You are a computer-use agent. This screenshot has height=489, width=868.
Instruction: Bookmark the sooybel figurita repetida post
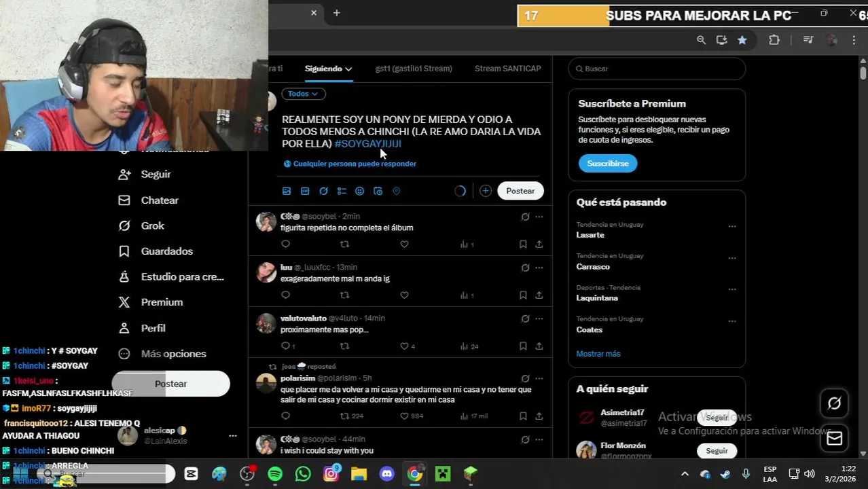tap(523, 244)
